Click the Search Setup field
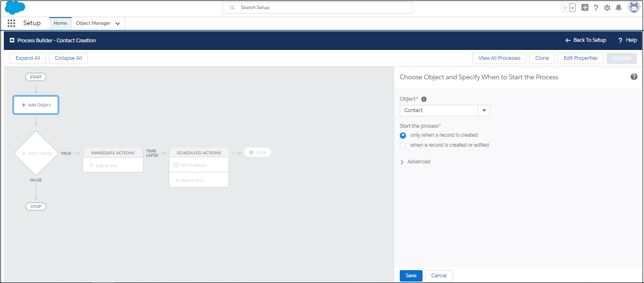The width and height of the screenshot is (644, 283). 318,8
